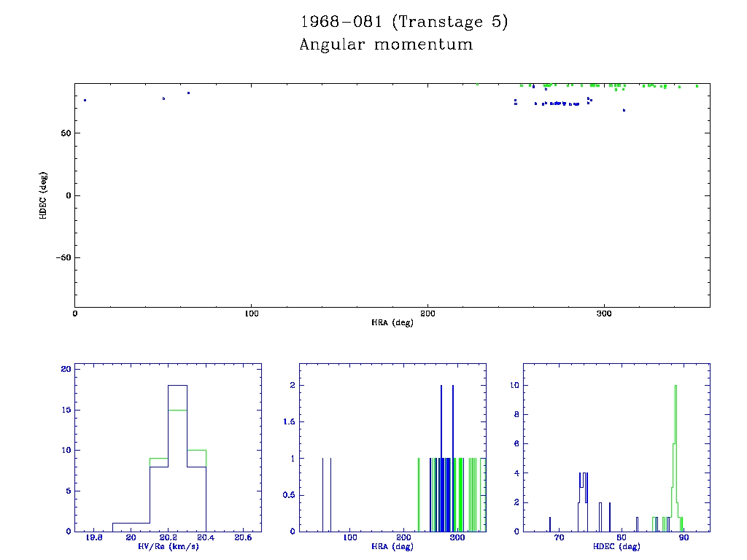Click the "-50" tick label on scatter y-axis
The width and height of the screenshot is (747, 560).
click(61, 257)
